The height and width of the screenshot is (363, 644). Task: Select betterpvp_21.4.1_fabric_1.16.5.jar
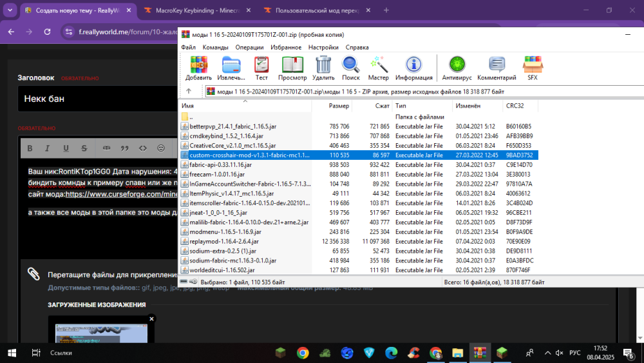pos(232,126)
